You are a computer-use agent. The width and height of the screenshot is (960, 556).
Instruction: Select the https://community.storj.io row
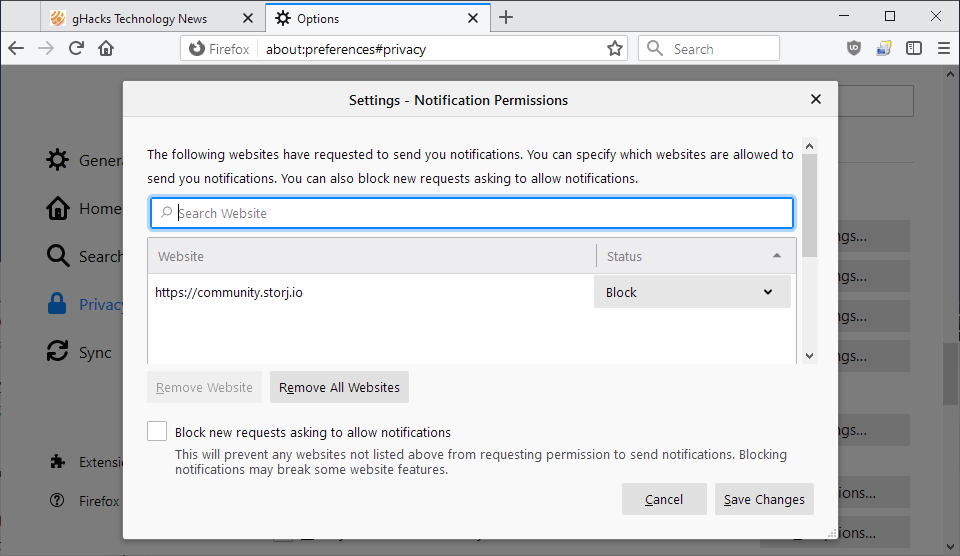472,292
